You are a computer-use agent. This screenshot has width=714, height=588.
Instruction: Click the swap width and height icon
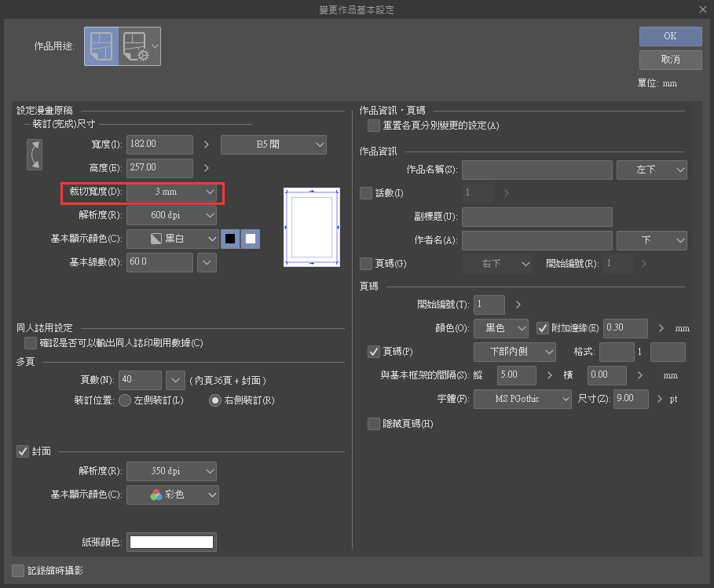coord(35,155)
